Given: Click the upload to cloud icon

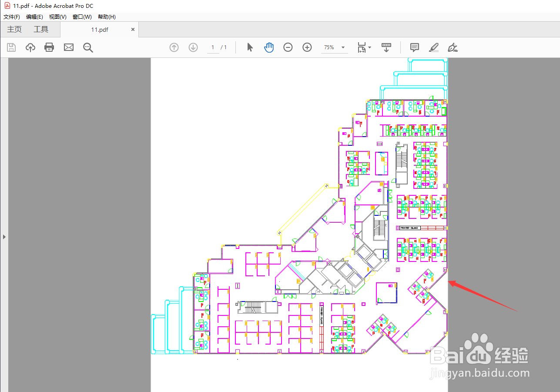Looking at the screenshot, I should click(x=30, y=47).
